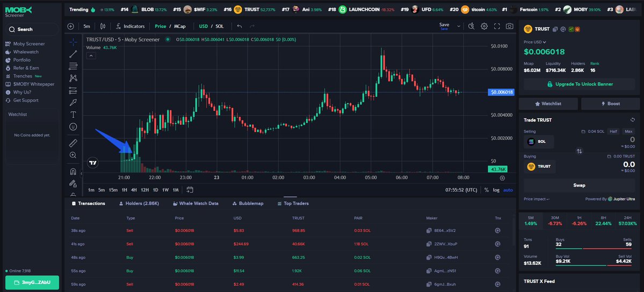Open the Price USD dropdown
This screenshot has width=644, height=292.
click(x=535, y=42)
